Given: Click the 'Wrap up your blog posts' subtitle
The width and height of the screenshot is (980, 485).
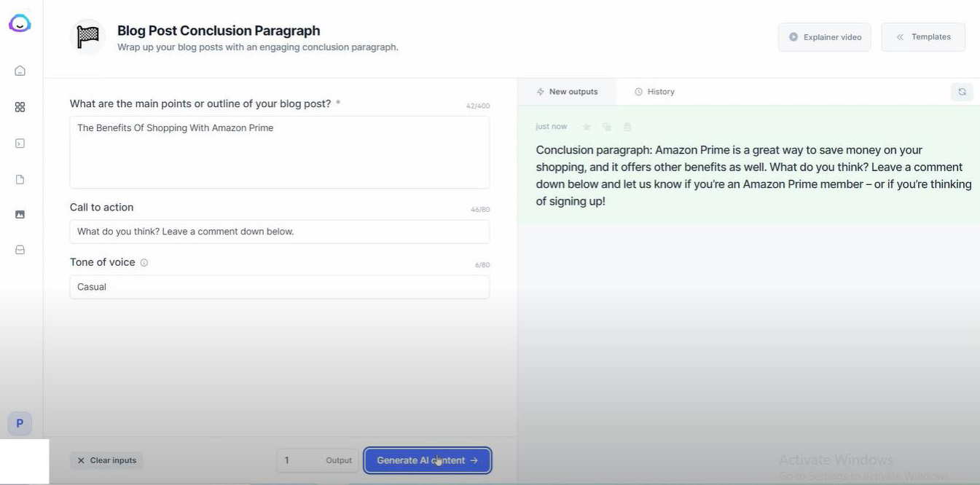Looking at the screenshot, I should 258,47.
